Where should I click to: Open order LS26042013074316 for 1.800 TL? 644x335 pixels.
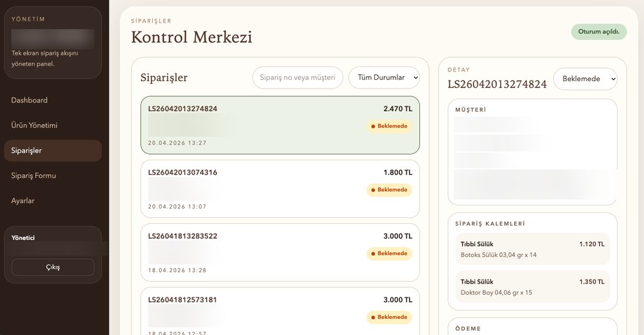280,189
